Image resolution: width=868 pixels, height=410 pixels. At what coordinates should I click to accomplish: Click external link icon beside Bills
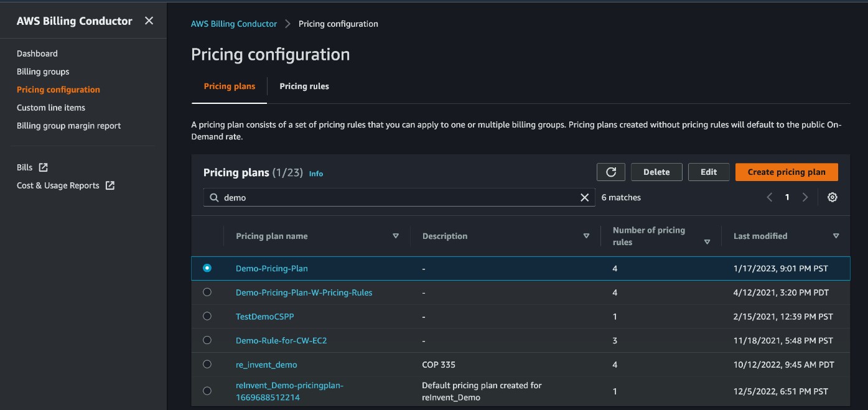coord(43,167)
